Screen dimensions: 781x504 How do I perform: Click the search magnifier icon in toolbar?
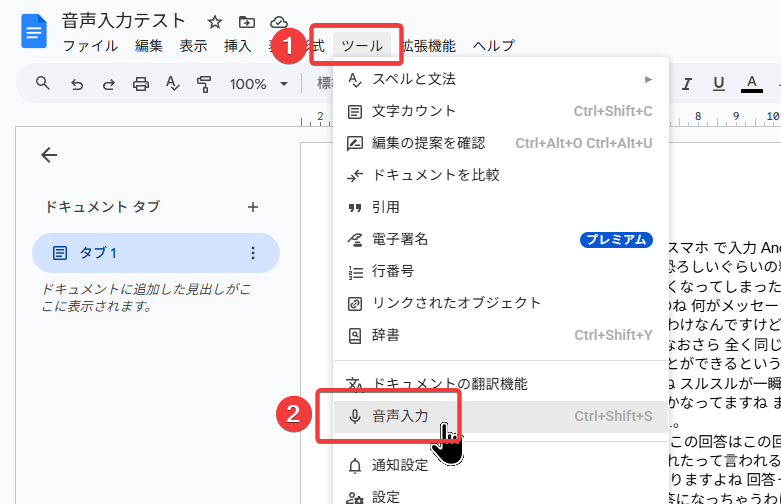[x=43, y=83]
